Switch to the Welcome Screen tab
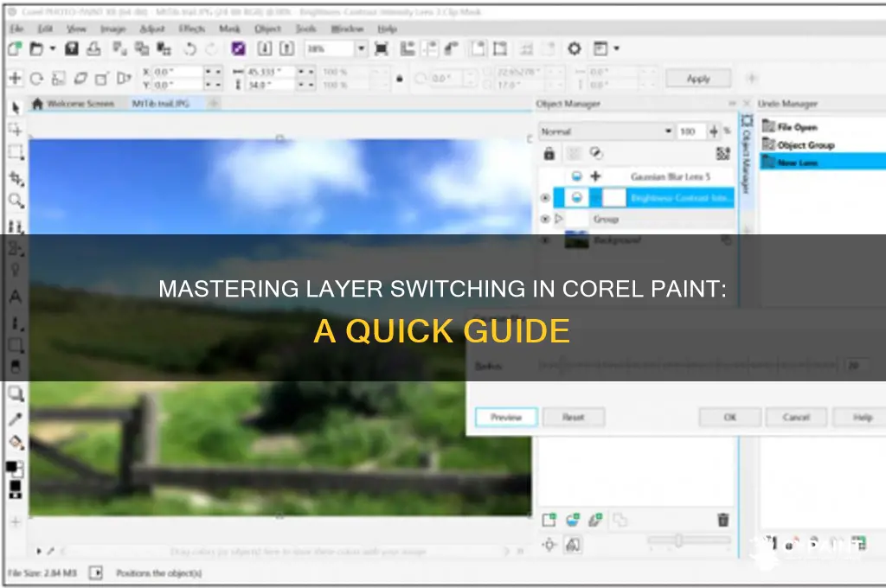Viewport: 886px width, 588px height. point(74,104)
